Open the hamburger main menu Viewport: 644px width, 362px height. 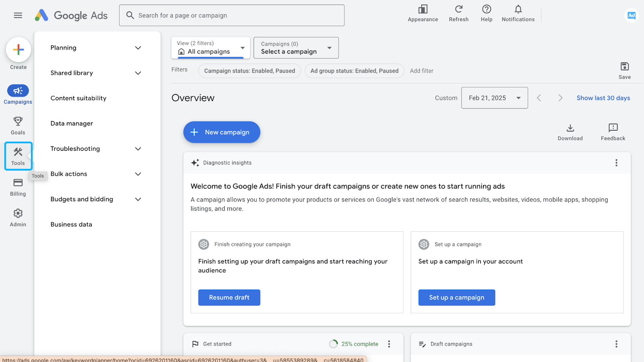[18, 15]
